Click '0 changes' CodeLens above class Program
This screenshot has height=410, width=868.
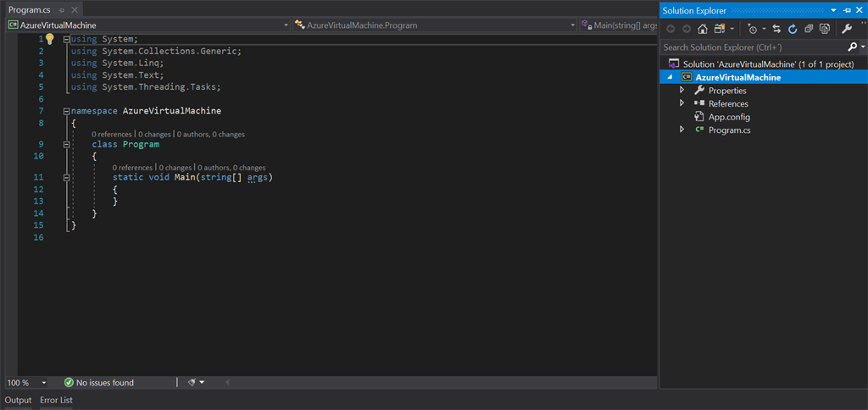154,134
